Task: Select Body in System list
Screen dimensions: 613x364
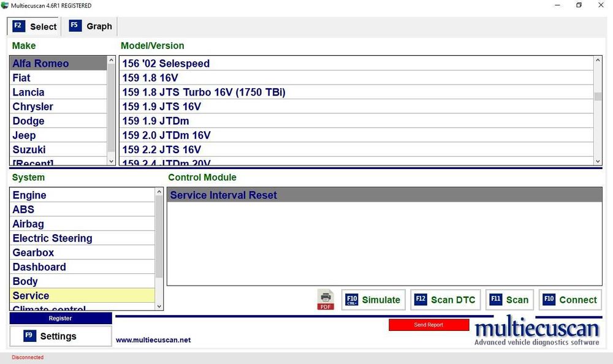Action: point(83,282)
